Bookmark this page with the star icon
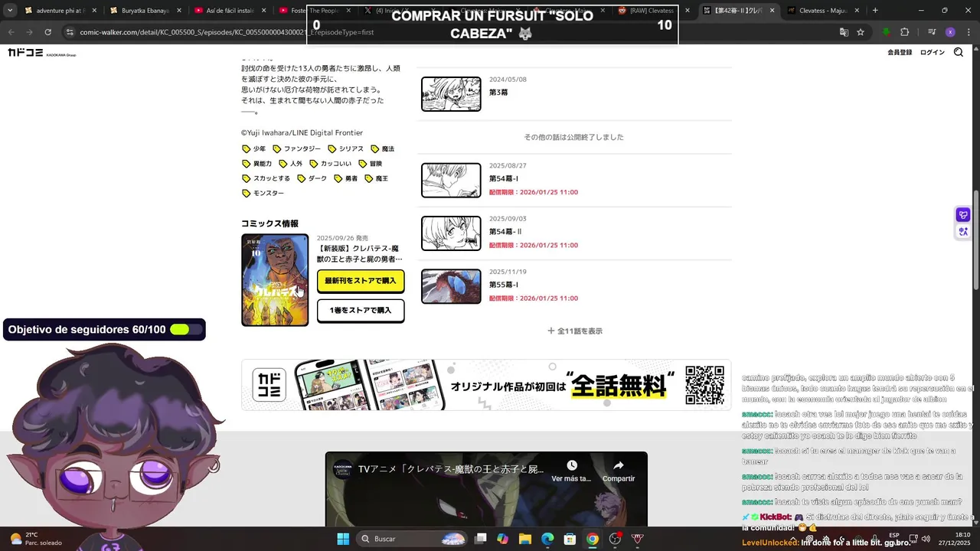980x551 pixels. pyautogui.click(x=861, y=32)
